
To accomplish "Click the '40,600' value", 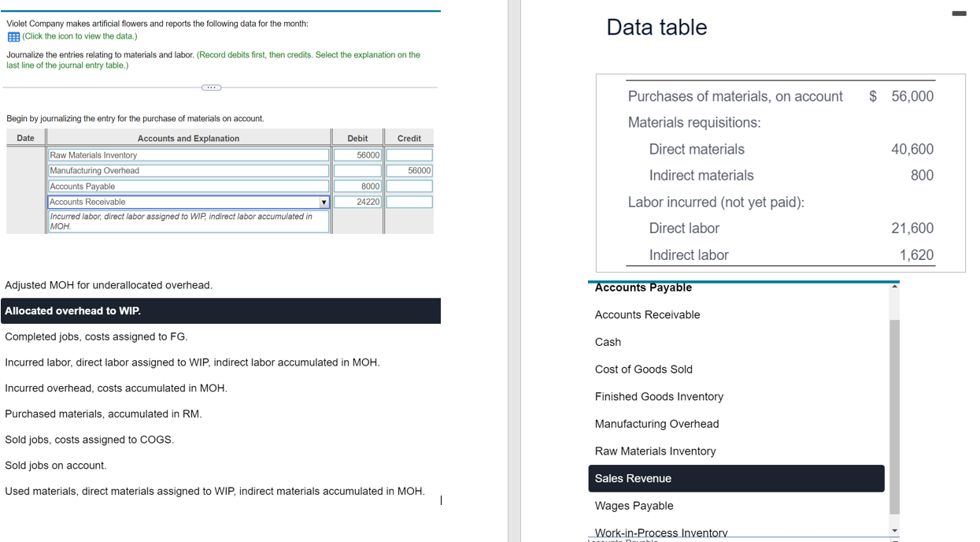I will (x=912, y=149).
